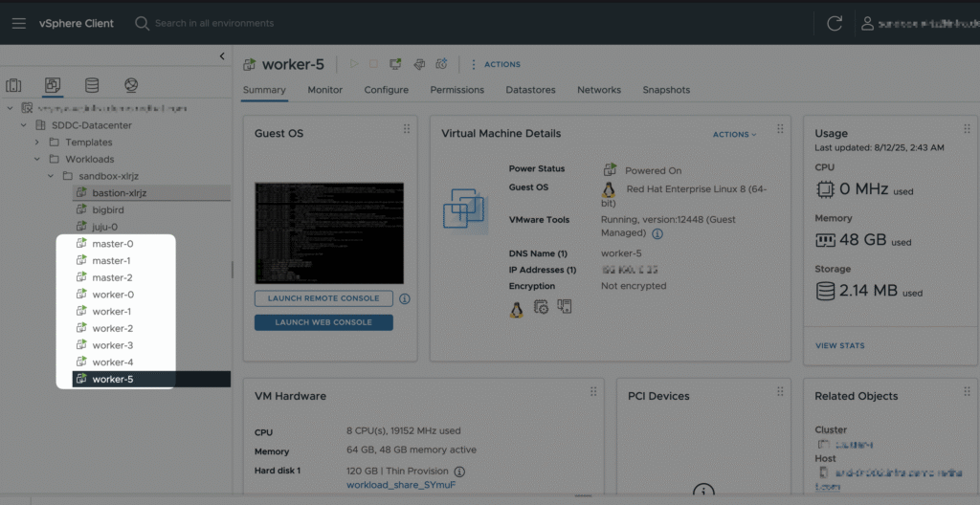The image size is (980, 505).
Task: Click the VM Hardware card drag handle
Action: (593, 391)
